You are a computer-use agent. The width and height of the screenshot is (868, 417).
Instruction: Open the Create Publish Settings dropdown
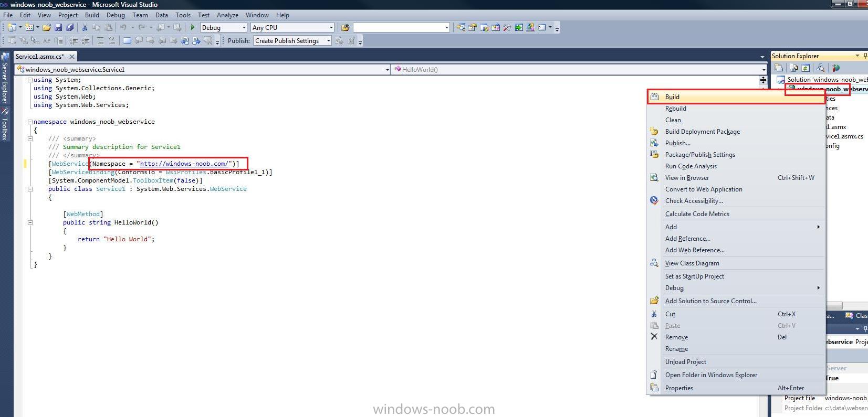point(328,40)
